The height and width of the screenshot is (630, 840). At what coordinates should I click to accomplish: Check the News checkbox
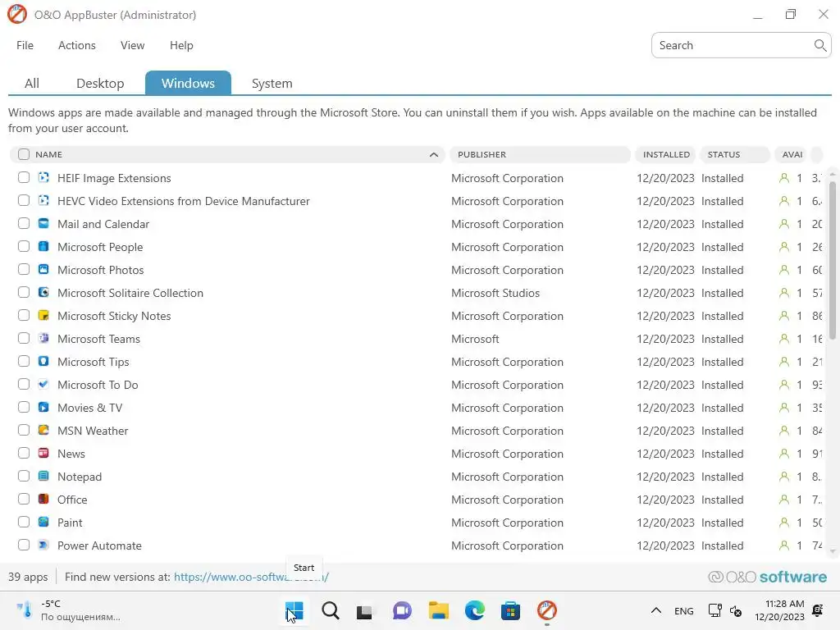[x=24, y=453]
